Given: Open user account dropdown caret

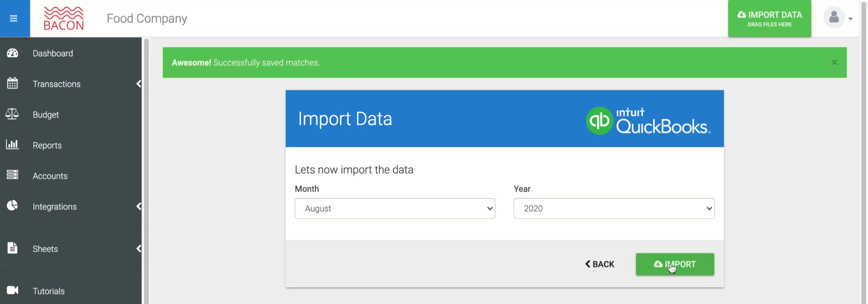Looking at the screenshot, I should point(850,19).
